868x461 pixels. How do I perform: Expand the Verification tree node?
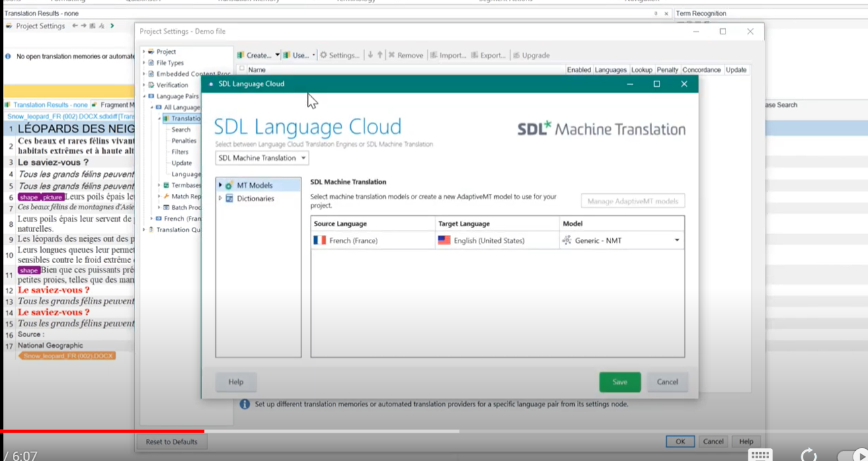tap(144, 85)
